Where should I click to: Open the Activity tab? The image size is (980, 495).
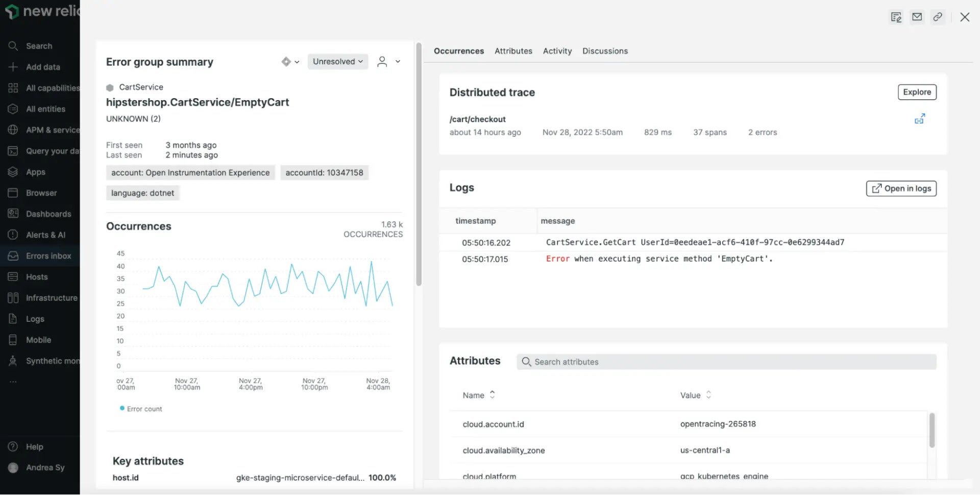[x=557, y=51]
